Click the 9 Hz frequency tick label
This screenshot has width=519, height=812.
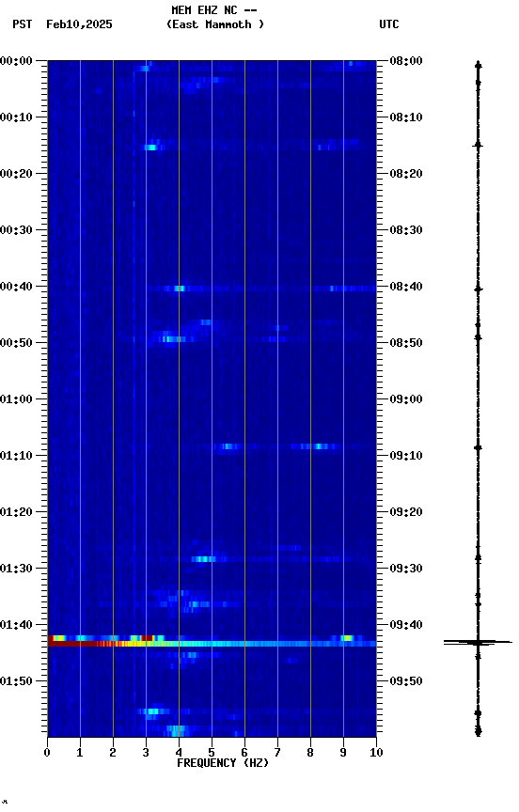click(343, 753)
